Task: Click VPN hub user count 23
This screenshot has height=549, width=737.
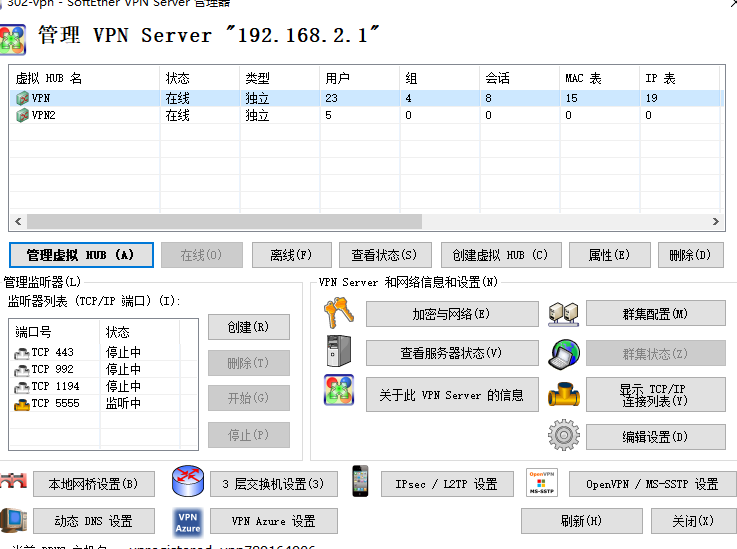Action: pyautogui.click(x=331, y=98)
